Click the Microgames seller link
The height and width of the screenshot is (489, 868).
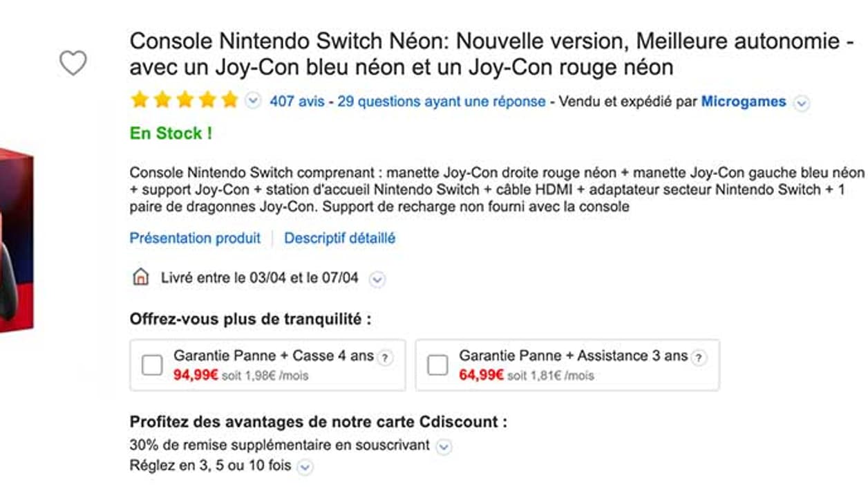pyautogui.click(x=743, y=101)
